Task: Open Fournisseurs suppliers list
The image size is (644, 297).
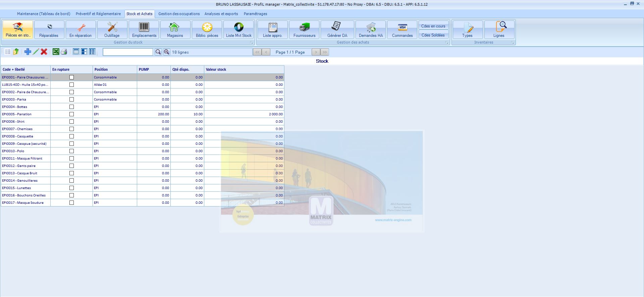Action: click(304, 29)
